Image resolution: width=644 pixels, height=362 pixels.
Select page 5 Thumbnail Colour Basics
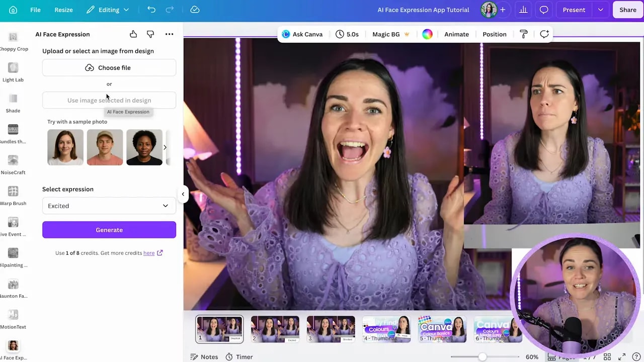(442, 329)
